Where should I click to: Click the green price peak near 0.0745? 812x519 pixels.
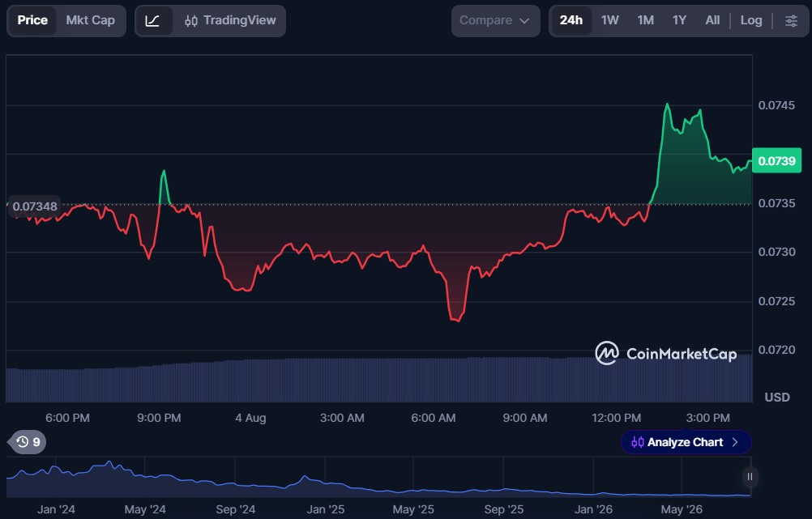click(x=667, y=104)
